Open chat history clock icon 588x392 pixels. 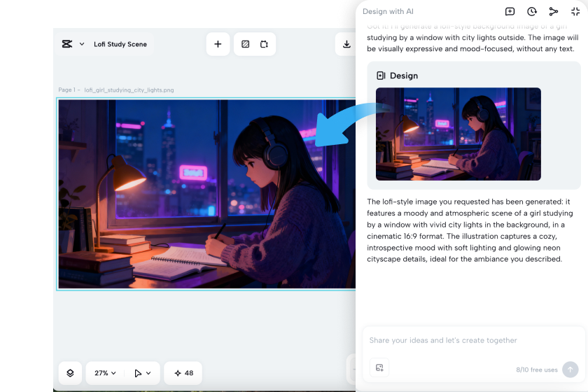tap(532, 12)
